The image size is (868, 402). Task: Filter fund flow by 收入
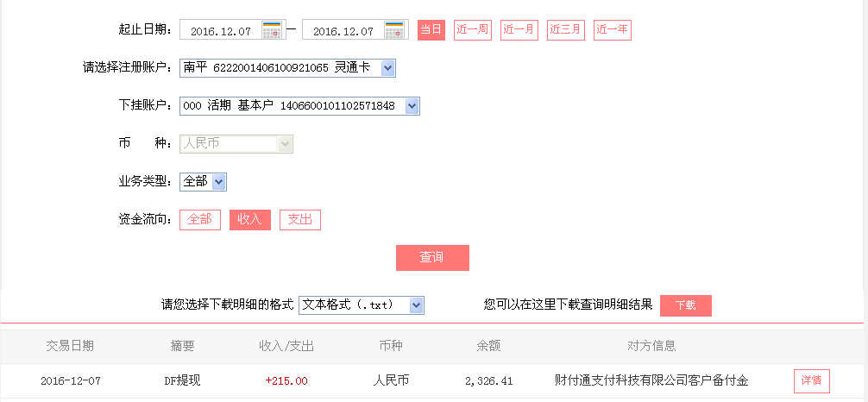pos(249,220)
